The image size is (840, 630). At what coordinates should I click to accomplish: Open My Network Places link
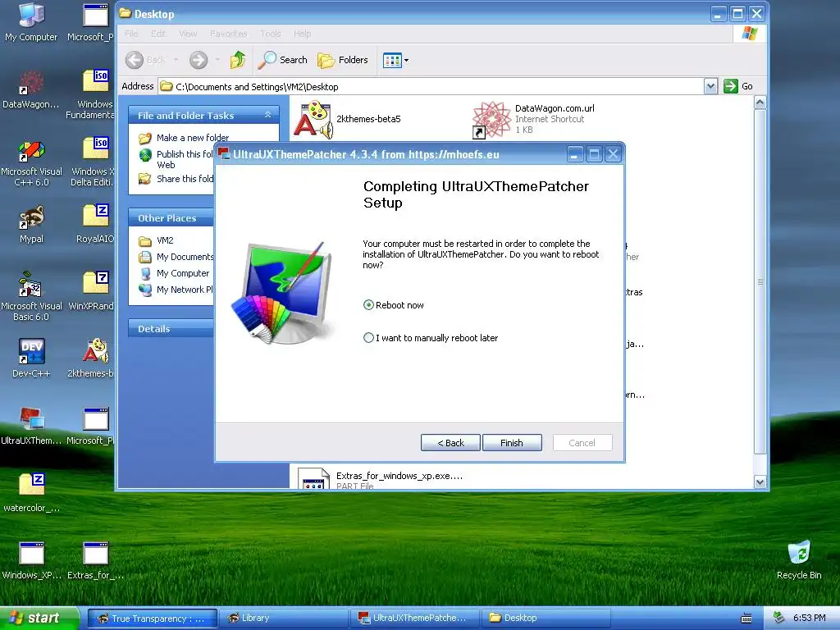176,290
